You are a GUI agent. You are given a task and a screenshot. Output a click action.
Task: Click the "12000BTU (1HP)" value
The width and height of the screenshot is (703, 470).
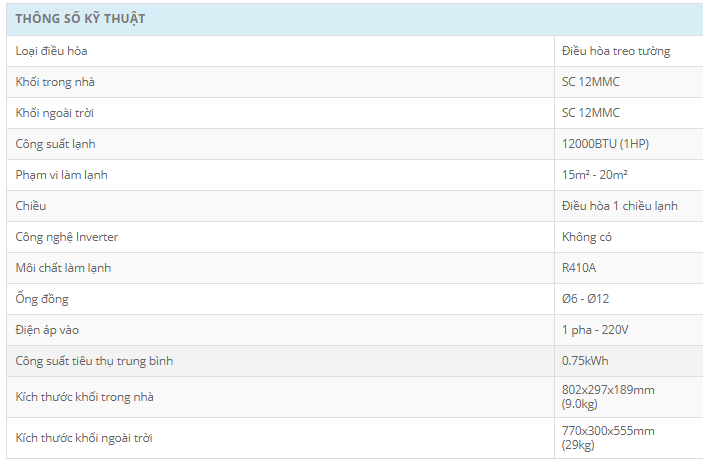click(x=606, y=144)
